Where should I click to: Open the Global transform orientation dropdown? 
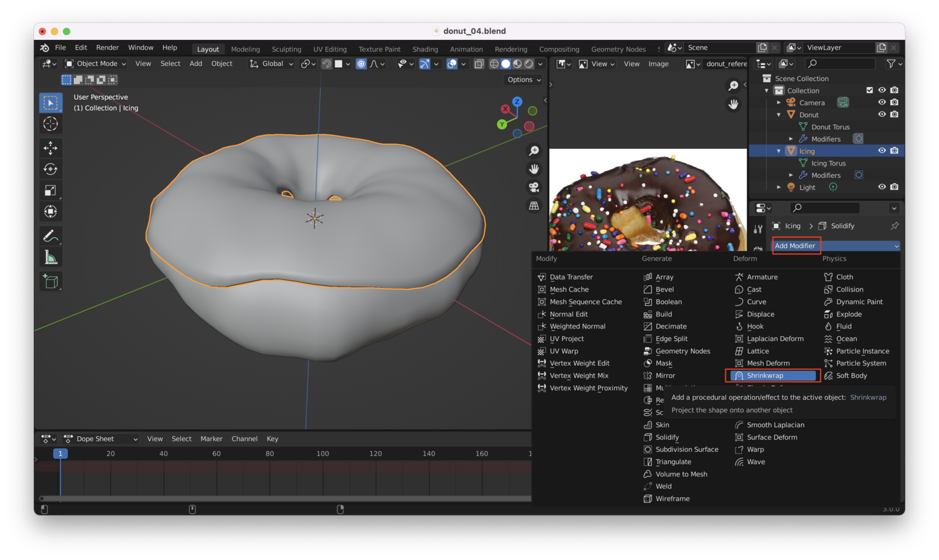tap(272, 63)
